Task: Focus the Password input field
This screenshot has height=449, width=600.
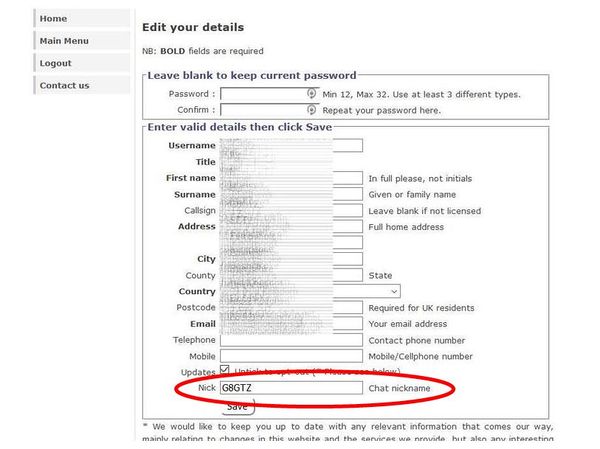Action: pyautogui.click(x=264, y=94)
